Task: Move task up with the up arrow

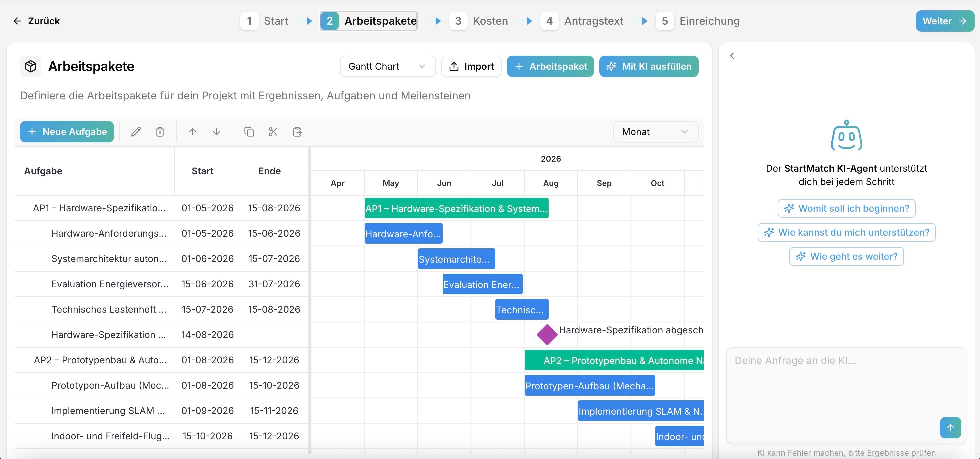Action: [193, 132]
